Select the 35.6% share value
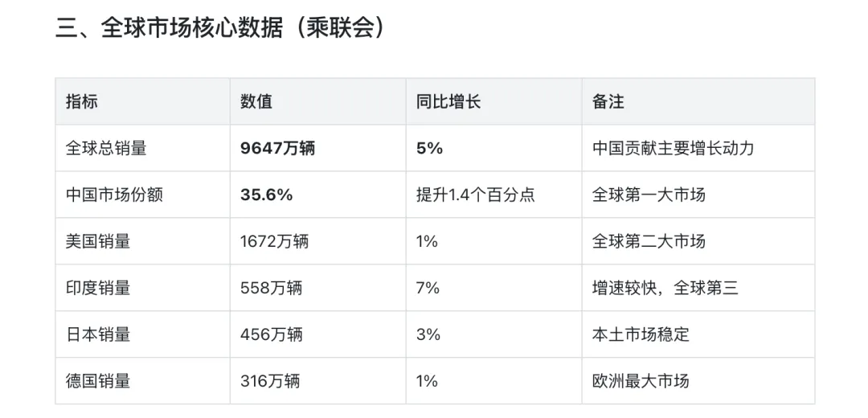Viewport: 868px width, 418px height. pyautogui.click(x=266, y=195)
